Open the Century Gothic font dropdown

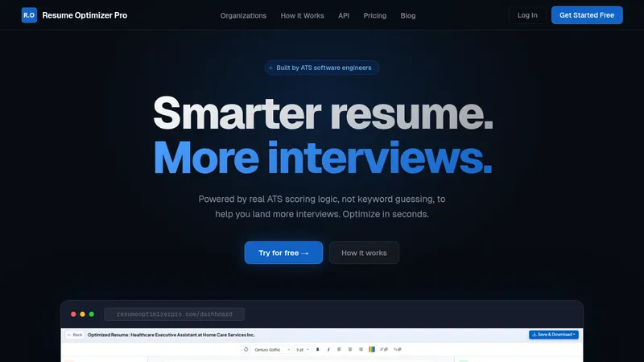tap(272, 350)
